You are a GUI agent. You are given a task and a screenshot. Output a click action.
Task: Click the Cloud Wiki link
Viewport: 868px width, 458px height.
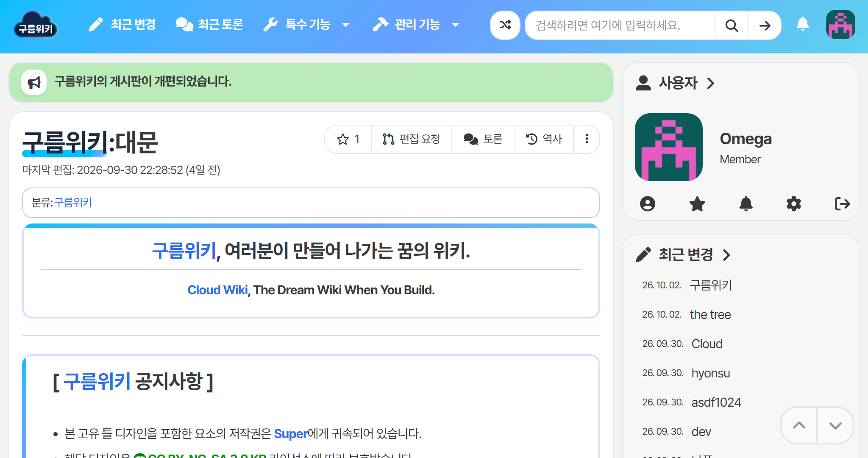[217, 290]
